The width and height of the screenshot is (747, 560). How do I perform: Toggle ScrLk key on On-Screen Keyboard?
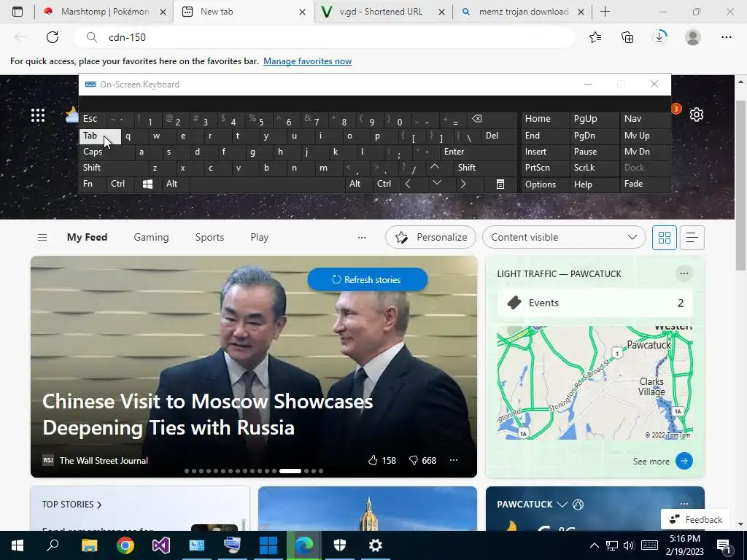[594, 168]
